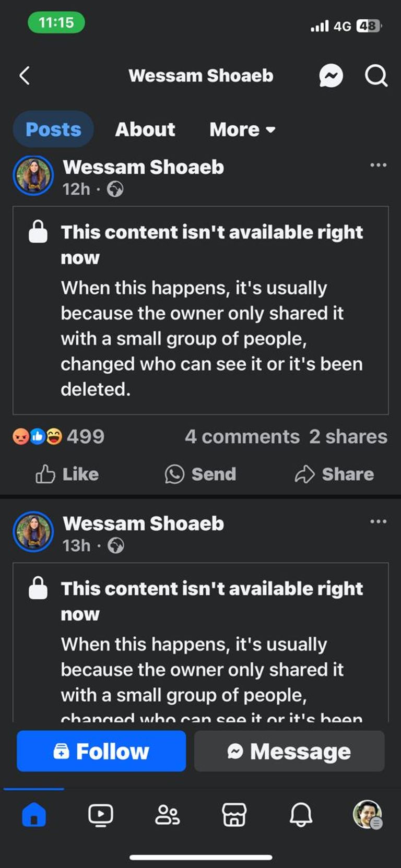Message Wessam Shoaeb
Viewport: 401px width, 868px height.
point(289,751)
